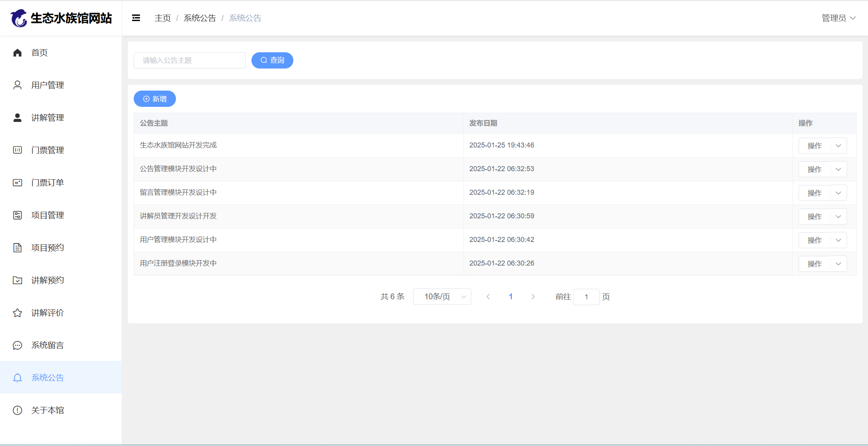
Task: Click the sidebar collapse hamburger icon
Action: (x=136, y=18)
